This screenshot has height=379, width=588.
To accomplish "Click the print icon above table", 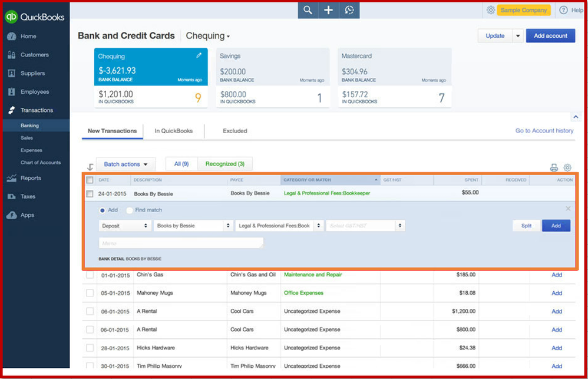I will [554, 167].
